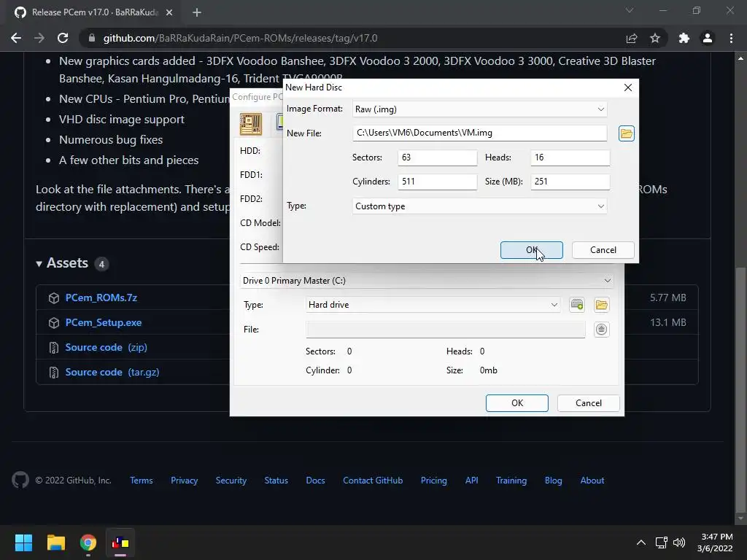Click the empty File field in Configure window
The width and height of the screenshot is (747, 560).
pyautogui.click(x=446, y=330)
